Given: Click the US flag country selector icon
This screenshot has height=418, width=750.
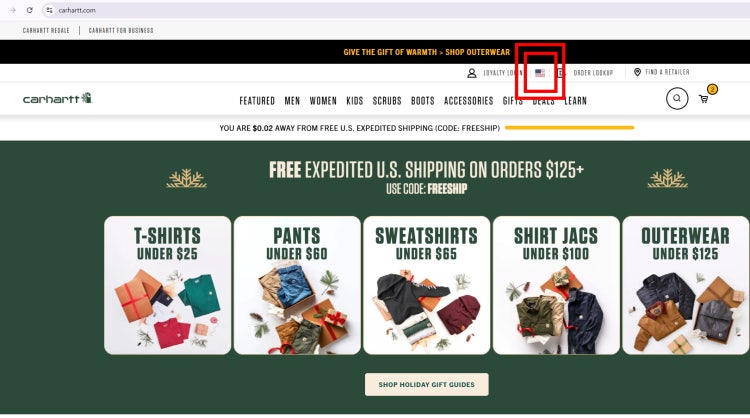Looking at the screenshot, I should 540,73.
